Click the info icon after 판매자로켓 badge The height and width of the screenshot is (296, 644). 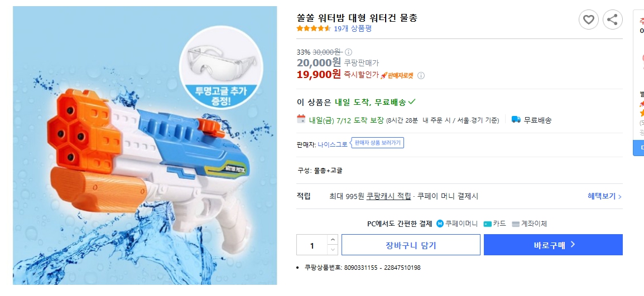click(x=421, y=75)
